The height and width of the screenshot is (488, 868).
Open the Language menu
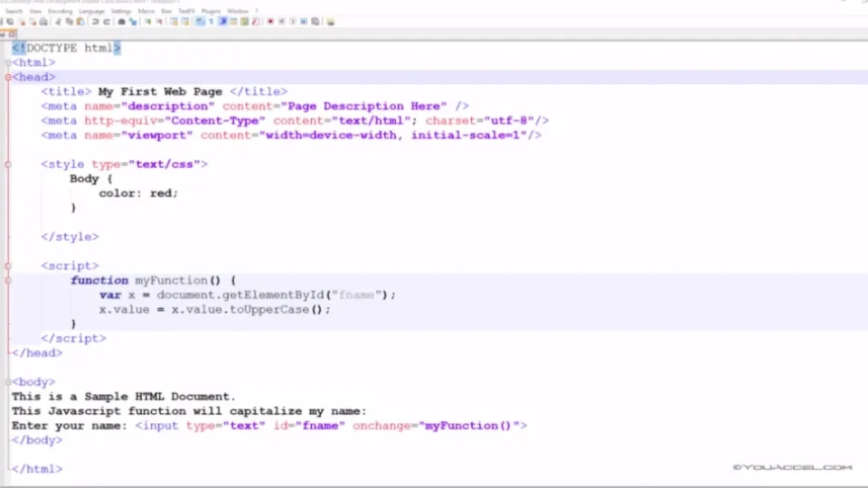[92, 11]
